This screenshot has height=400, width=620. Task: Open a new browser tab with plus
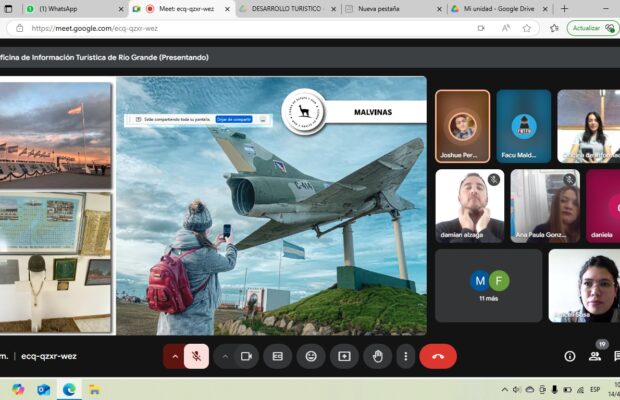[564, 9]
